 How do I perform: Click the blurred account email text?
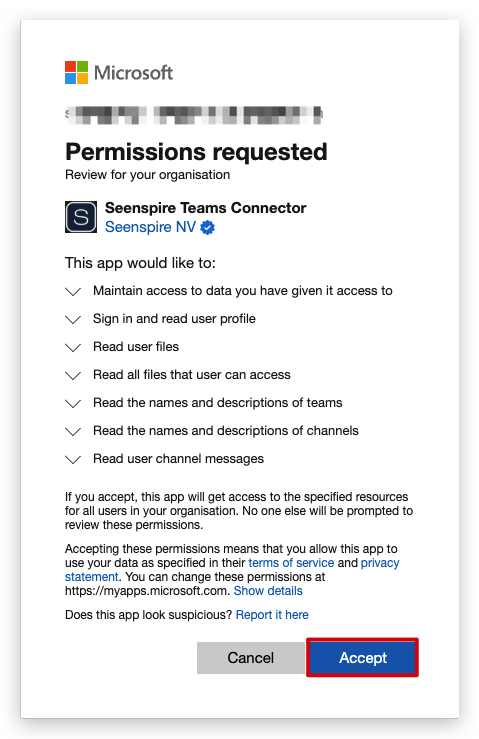point(194,115)
